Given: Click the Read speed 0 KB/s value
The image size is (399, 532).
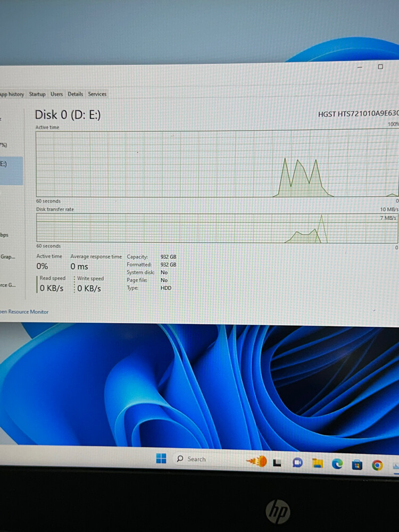Looking at the screenshot, I should pyautogui.click(x=52, y=288).
